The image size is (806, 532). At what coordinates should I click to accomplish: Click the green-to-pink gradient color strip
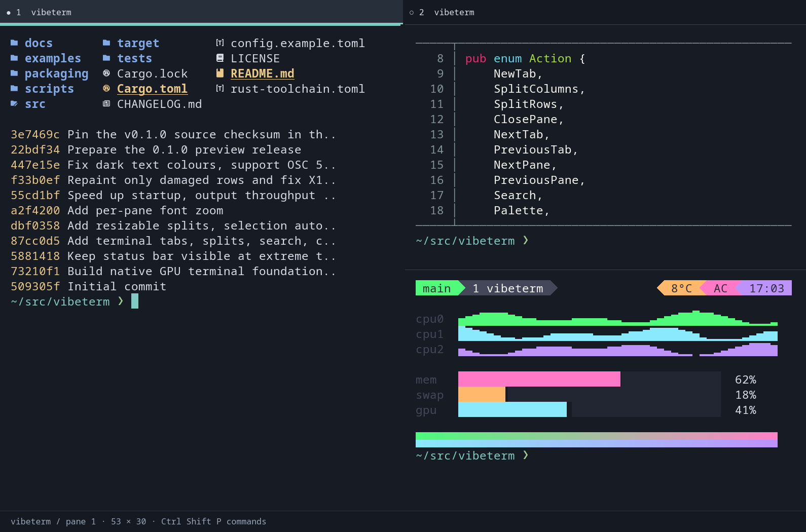coord(597,436)
